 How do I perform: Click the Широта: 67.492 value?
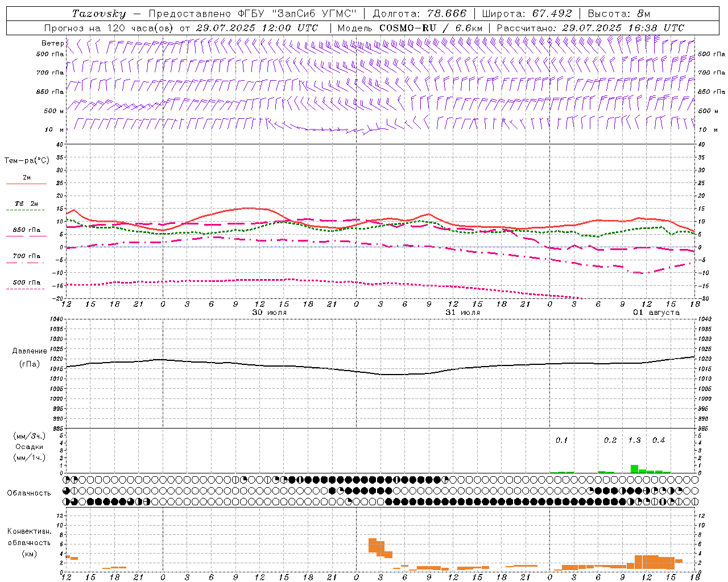527,14
